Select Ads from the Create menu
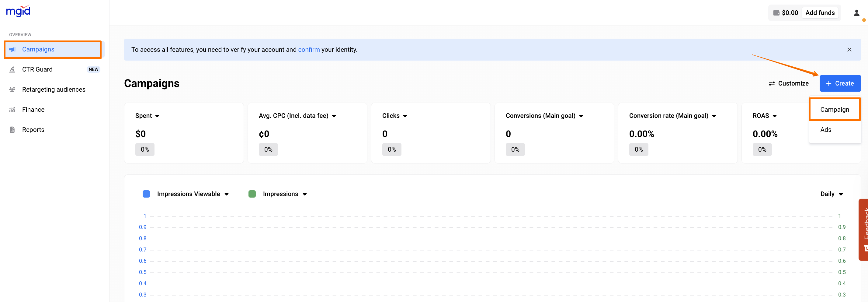 [x=825, y=130]
